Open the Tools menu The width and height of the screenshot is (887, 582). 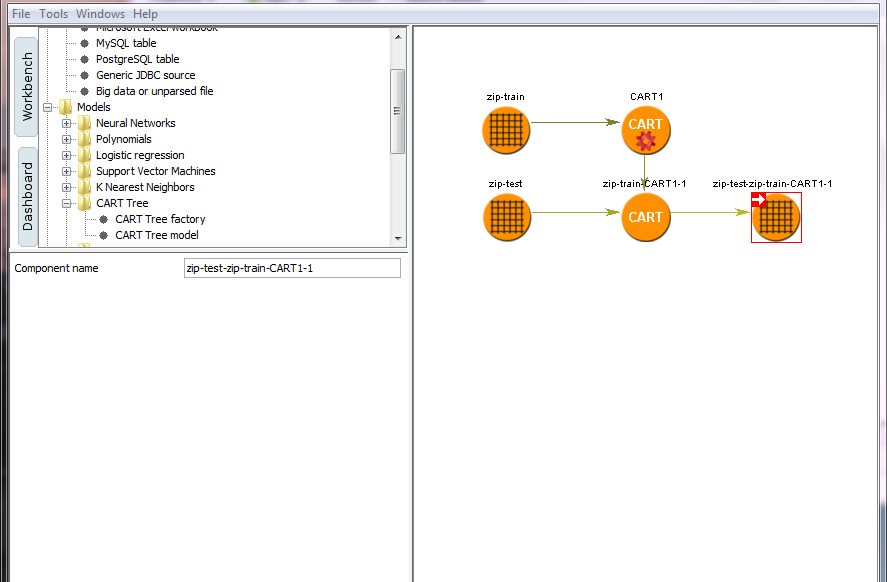point(54,14)
